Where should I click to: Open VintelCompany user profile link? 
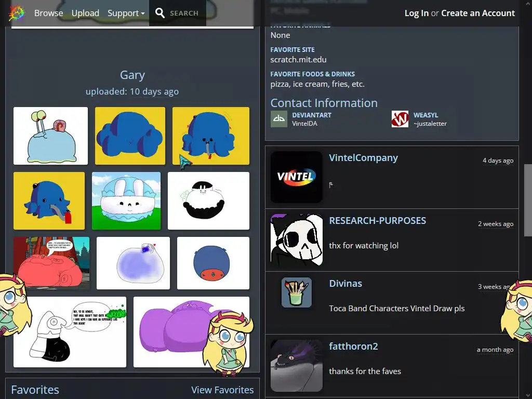(363, 158)
